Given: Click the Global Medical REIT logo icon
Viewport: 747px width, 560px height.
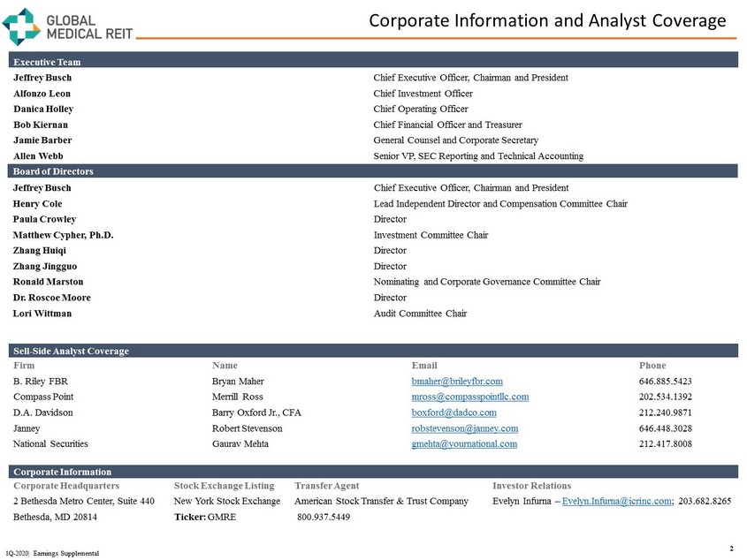Looking at the screenshot, I should [20, 26].
